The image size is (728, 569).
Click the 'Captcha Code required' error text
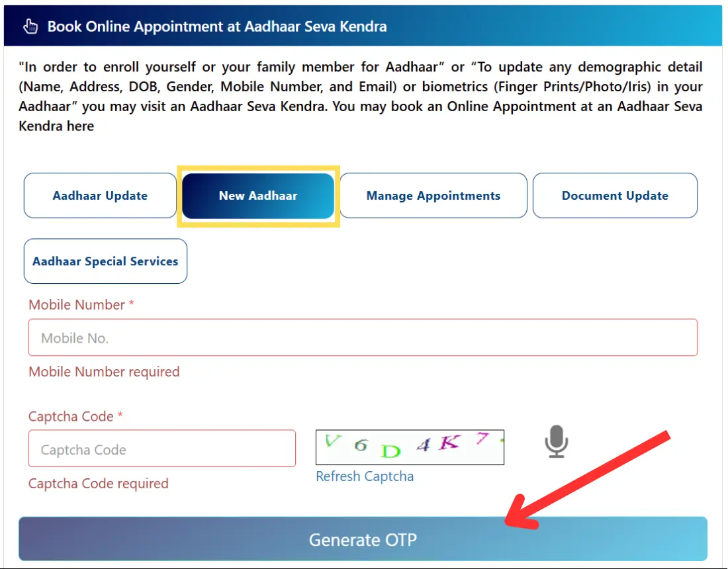click(x=99, y=484)
